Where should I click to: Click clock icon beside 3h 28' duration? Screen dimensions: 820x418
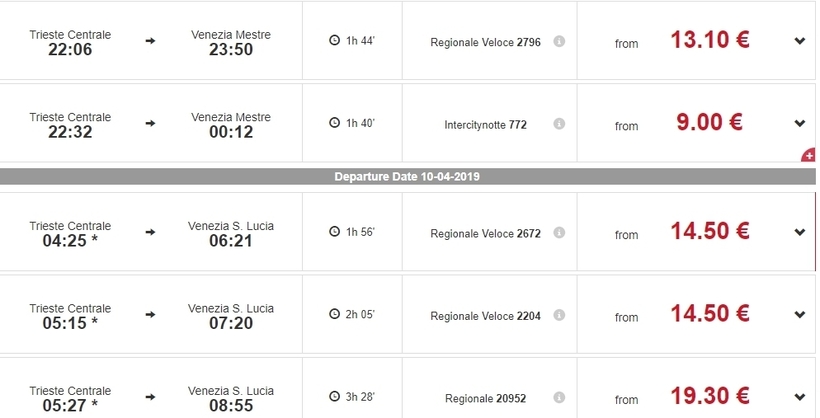pos(335,396)
